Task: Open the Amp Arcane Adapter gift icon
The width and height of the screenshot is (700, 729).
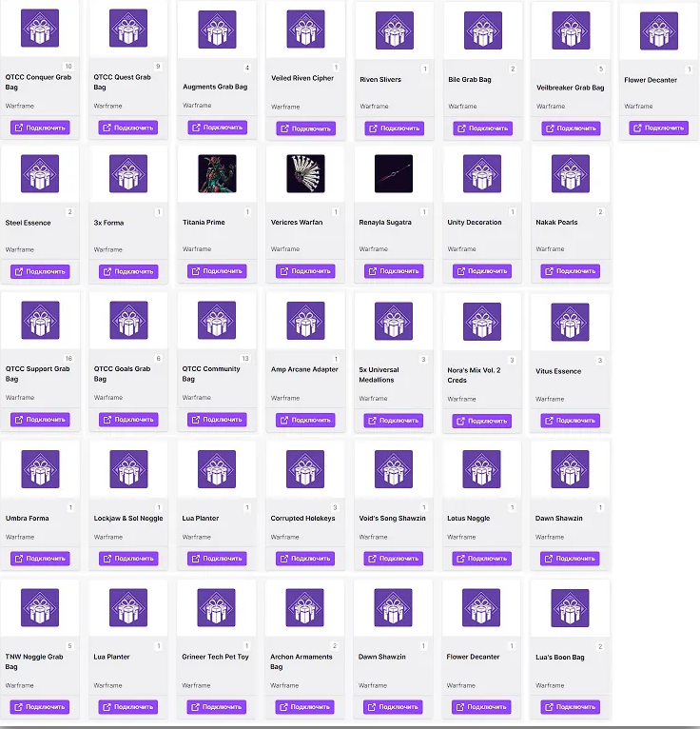Action: [x=305, y=321]
